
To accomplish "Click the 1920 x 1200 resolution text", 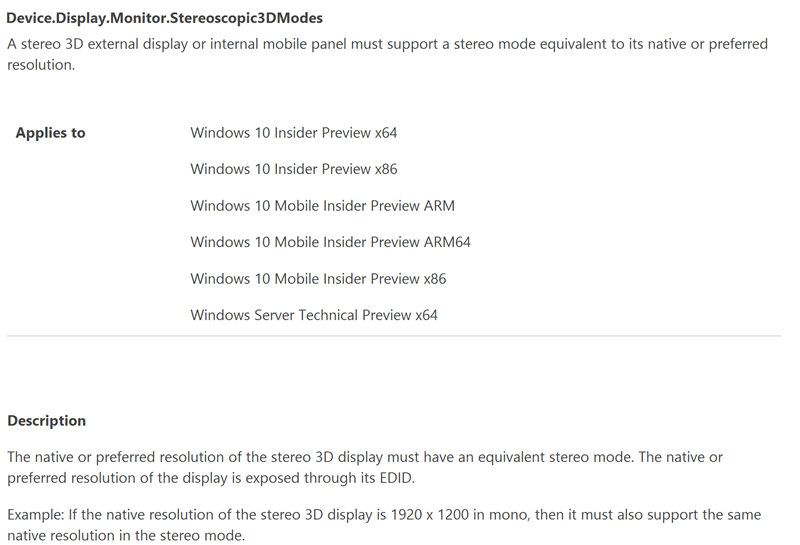I will 430,514.
